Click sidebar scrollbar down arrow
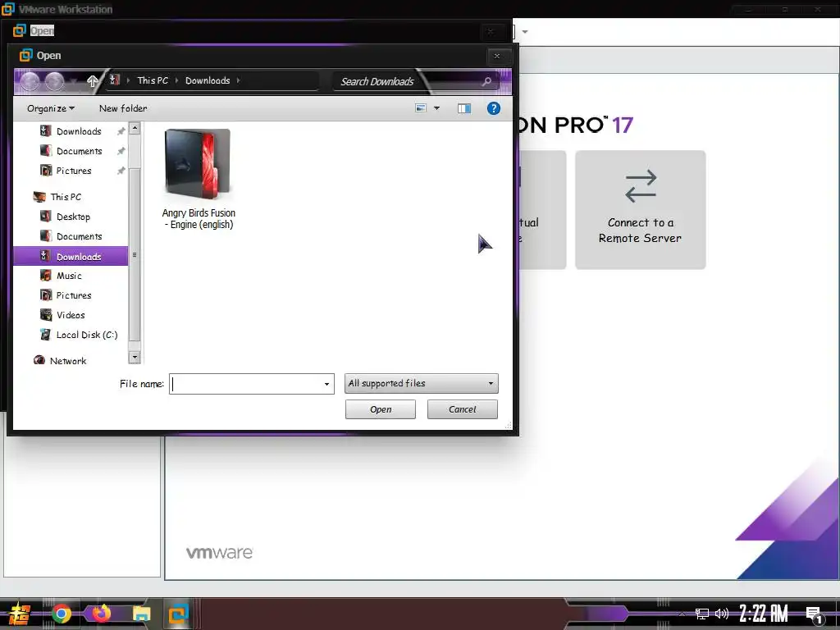The width and height of the screenshot is (840, 630). tap(135, 357)
